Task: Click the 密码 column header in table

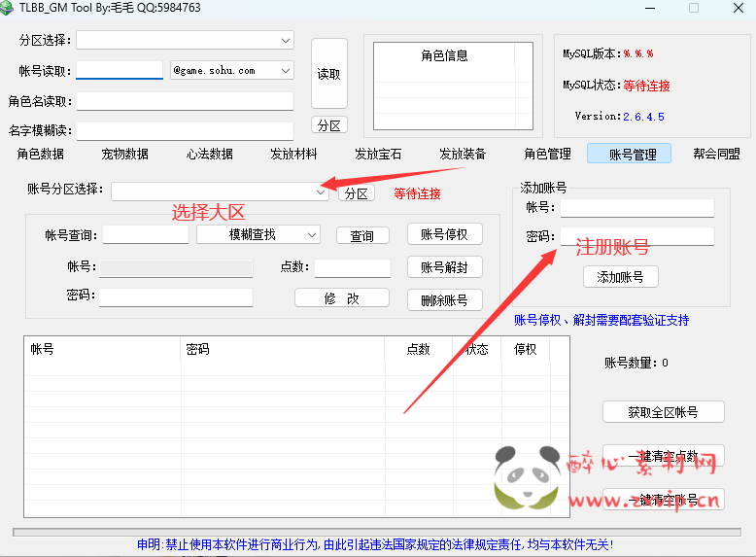Action: 283,349
